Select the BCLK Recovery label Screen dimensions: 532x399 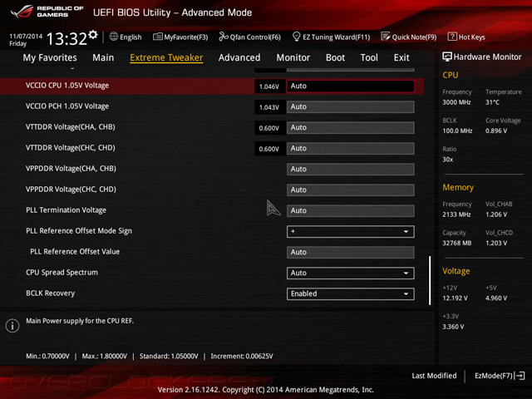[50, 293]
